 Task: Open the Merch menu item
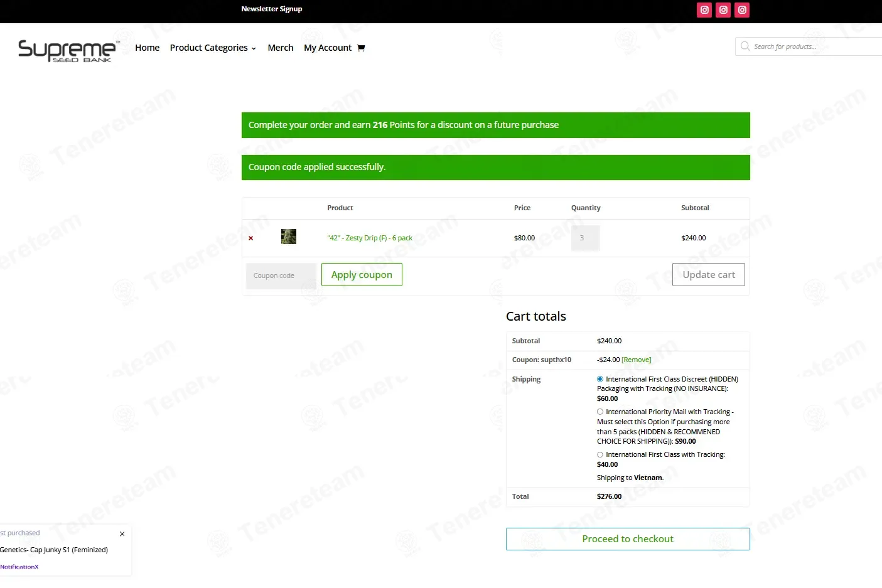(280, 48)
